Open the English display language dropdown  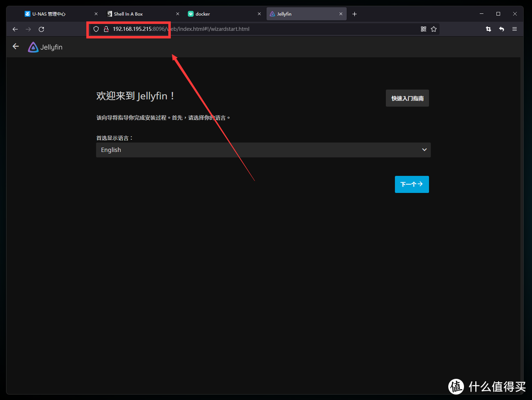click(x=263, y=149)
